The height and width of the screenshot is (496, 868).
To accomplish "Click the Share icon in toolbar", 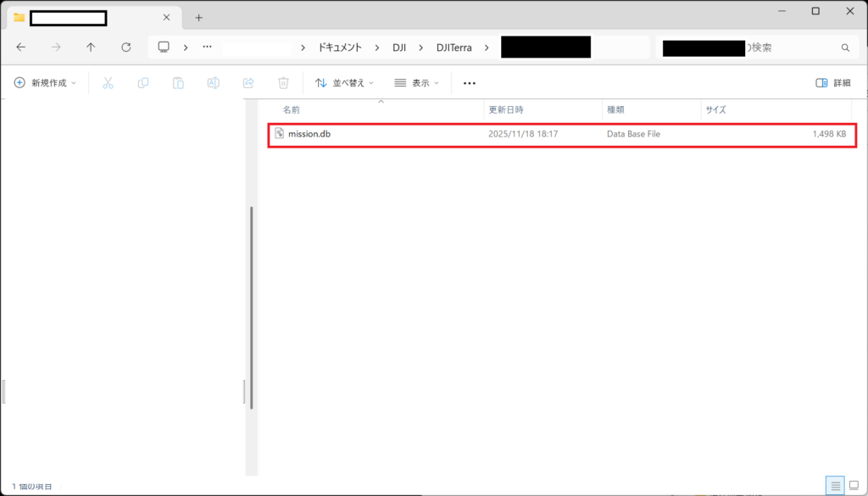I will tap(248, 83).
